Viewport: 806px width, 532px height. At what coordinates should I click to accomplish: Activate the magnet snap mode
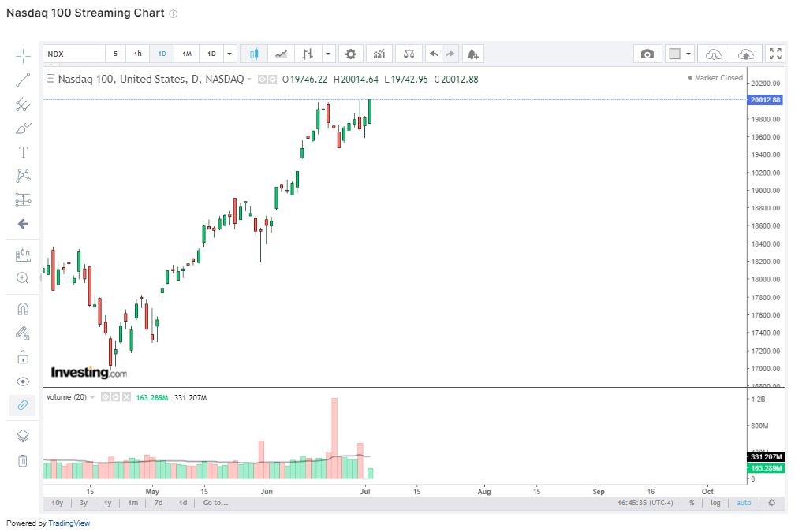(23, 309)
